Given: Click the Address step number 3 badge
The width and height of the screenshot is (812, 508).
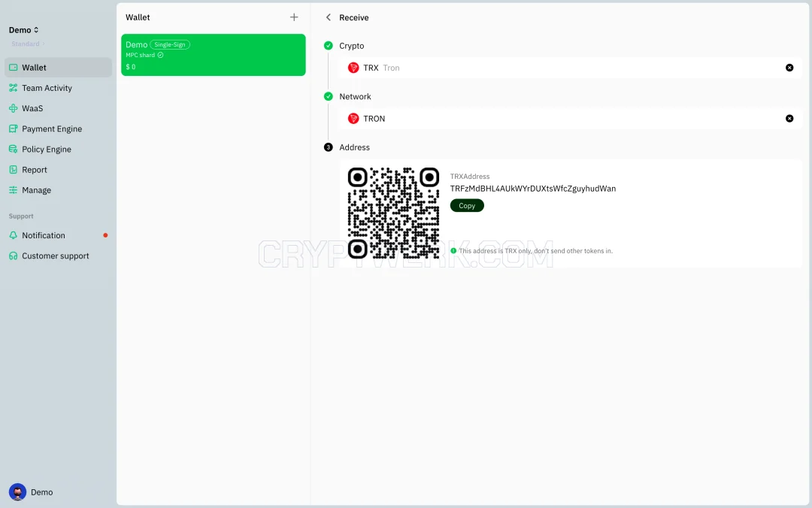Looking at the screenshot, I should click(329, 147).
